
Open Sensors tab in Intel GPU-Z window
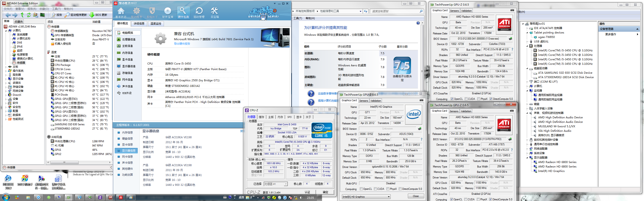pos(364,101)
